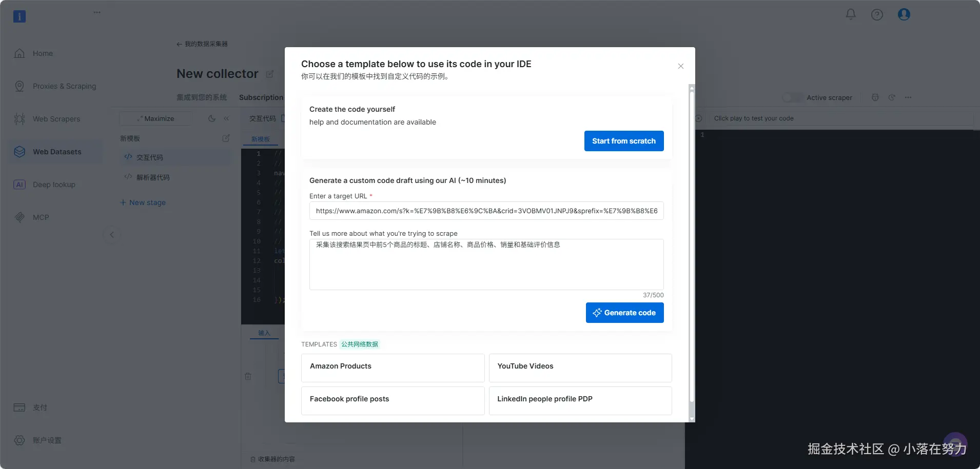Screen dimensions: 980x469
Task: Choose the LinkedIn people profile PDP template
Action: pos(580,401)
